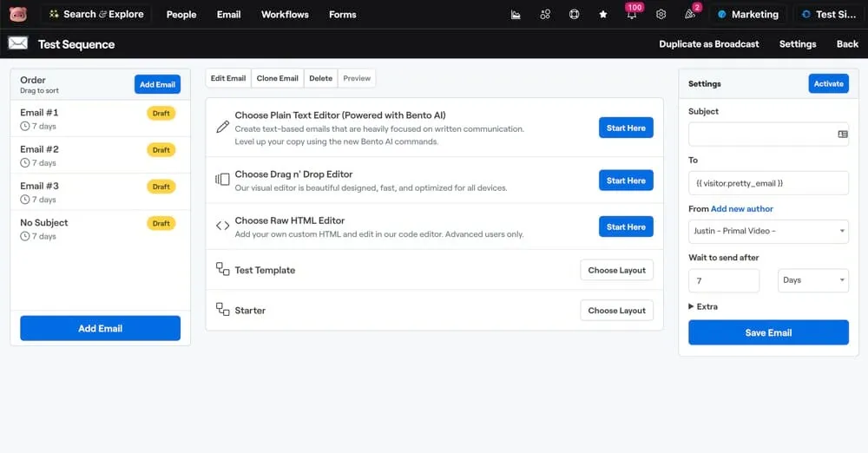Expand the Extra section
Viewport: 868px width, 453px height.
pyautogui.click(x=703, y=306)
